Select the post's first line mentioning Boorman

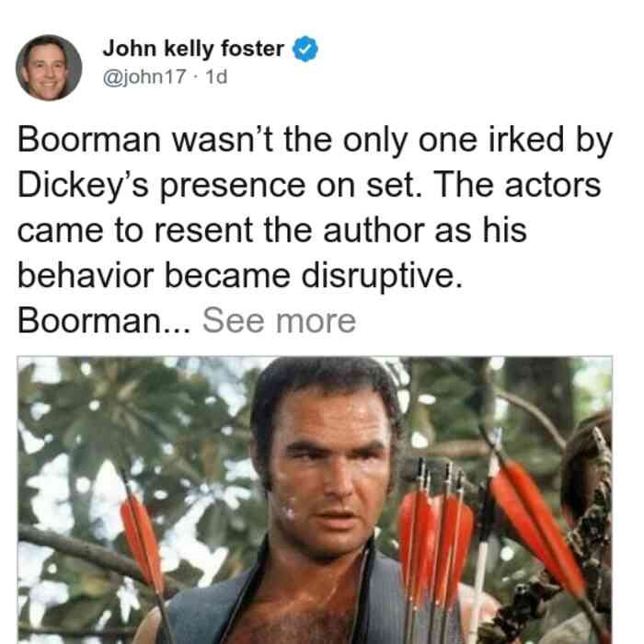click(x=315, y=141)
